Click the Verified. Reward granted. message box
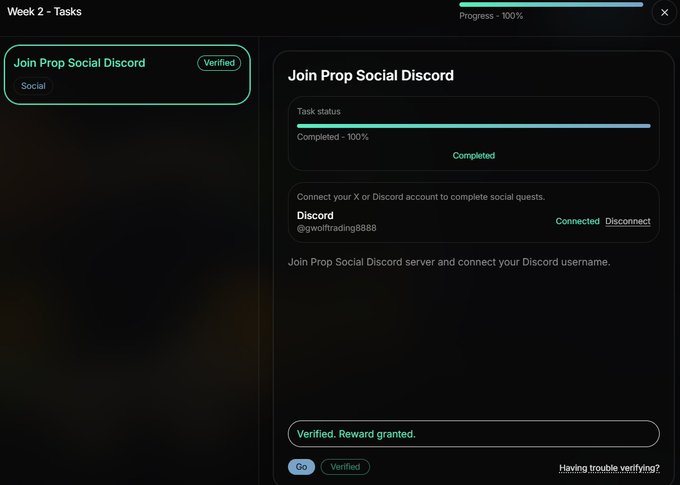 474,434
